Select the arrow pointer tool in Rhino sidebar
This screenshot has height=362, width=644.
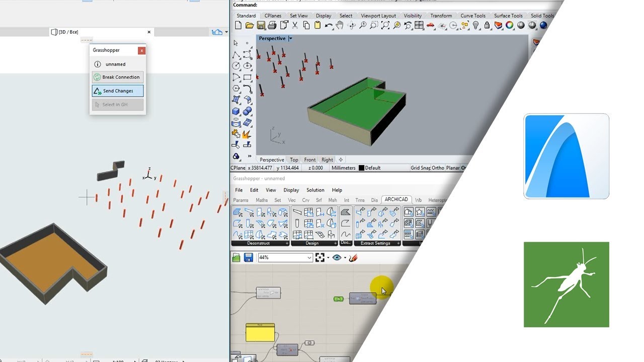coord(236,43)
